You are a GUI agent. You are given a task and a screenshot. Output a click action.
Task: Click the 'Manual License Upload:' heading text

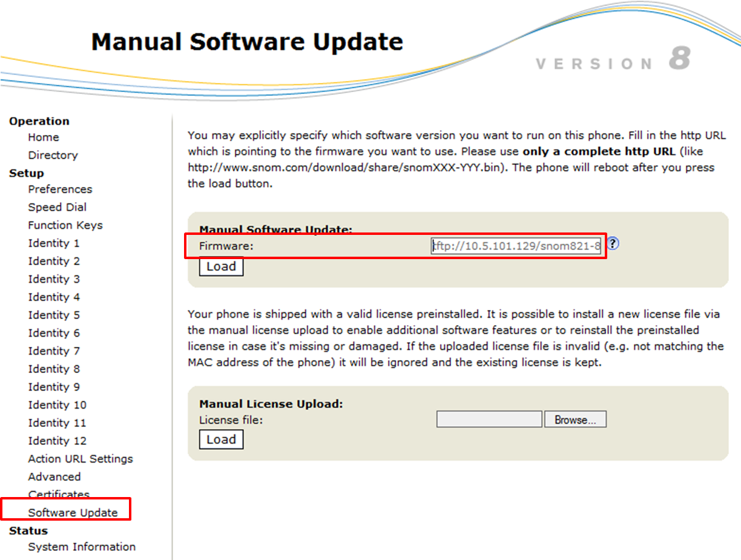pyautogui.click(x=271, y=404)
